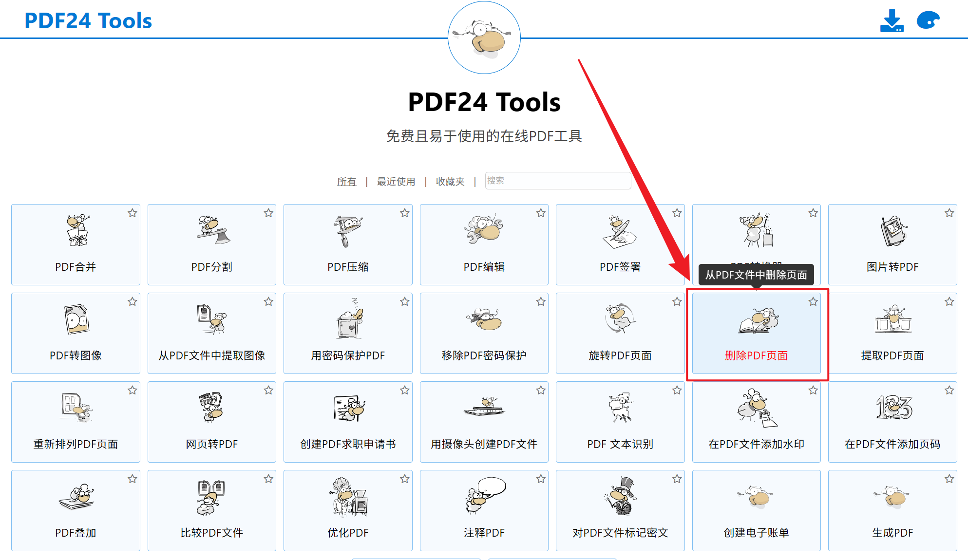Screen dimensions: 968x560
Task: Click inside the 搜索 search field
Action: 557,181
